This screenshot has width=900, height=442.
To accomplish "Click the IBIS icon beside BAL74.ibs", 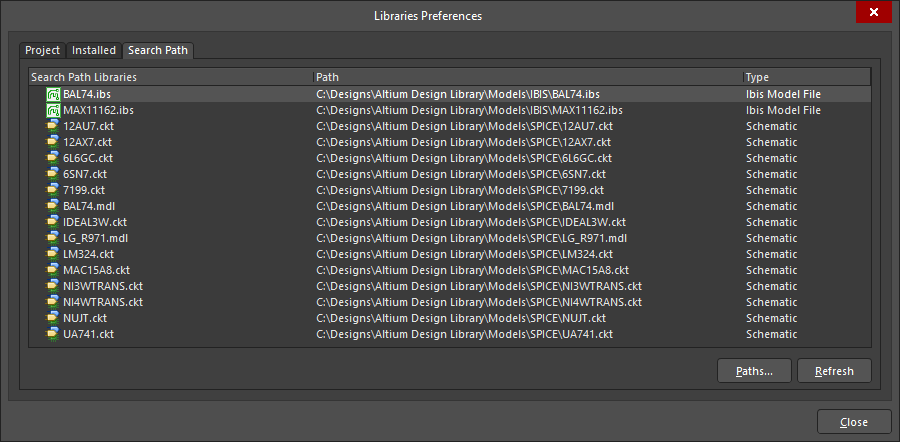I will tap(53, 94).
